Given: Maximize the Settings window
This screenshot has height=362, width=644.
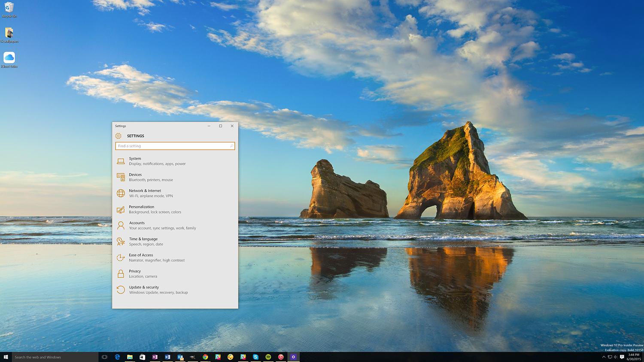Looking at the screenshot, I should point(221,126).
